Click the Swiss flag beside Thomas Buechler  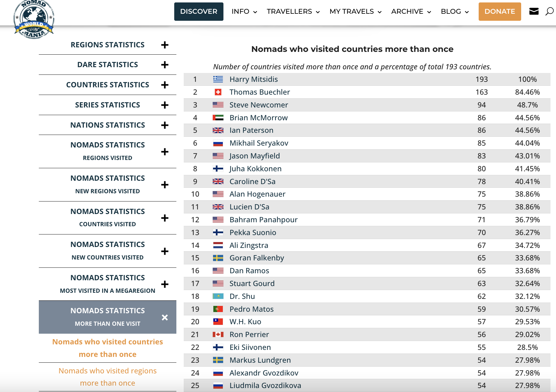[218, 92]
